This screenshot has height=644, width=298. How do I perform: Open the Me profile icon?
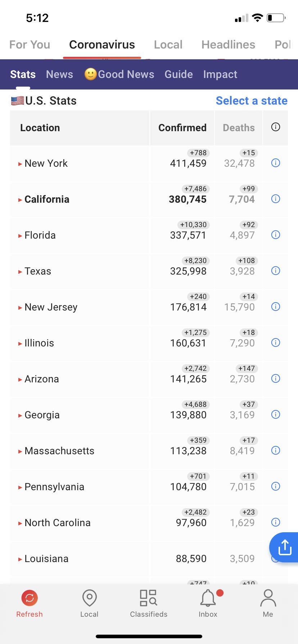(x=268, y=598)
